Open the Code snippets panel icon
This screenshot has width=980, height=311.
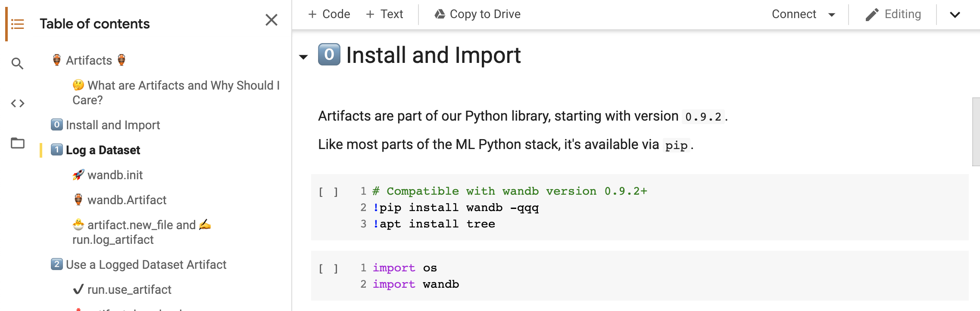pos(17,103)
